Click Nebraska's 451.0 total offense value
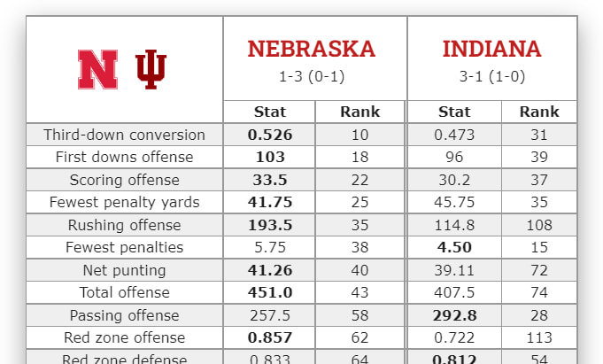Image resolution: width=603 pixels, height=364 pixels. click(270, 292)
